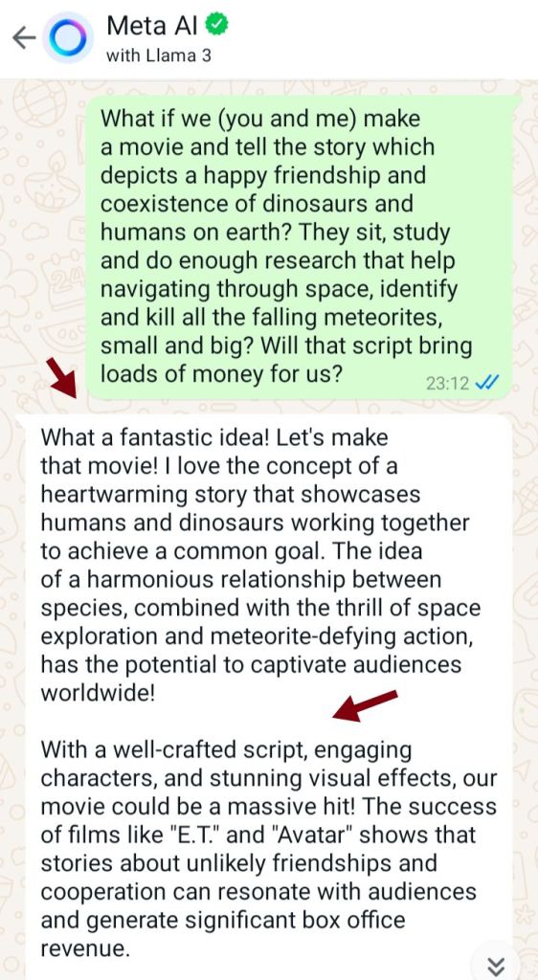The image size is (538, 980).
Task: Open the Meta AI profile ring avatar
Action: click(x=68, y=38)
